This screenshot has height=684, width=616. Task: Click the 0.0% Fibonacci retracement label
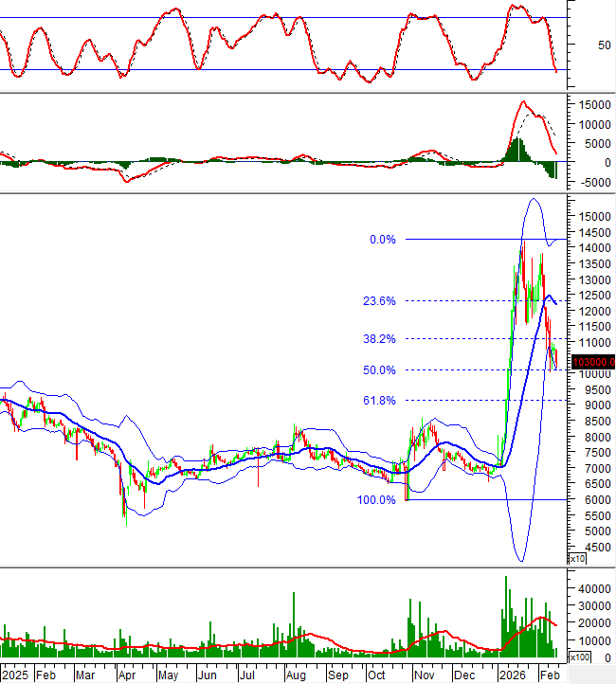pyautogui.click(x=382, y=240)
